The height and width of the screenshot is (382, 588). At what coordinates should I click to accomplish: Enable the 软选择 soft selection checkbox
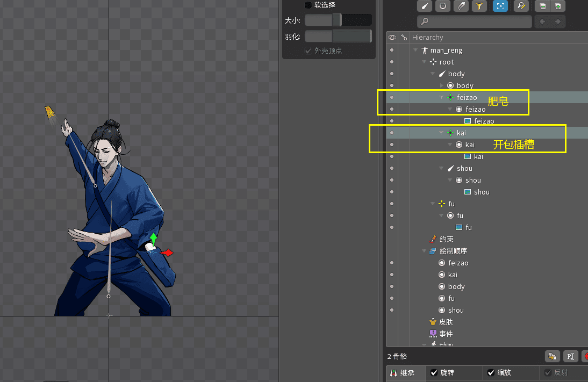pos(308,5)
